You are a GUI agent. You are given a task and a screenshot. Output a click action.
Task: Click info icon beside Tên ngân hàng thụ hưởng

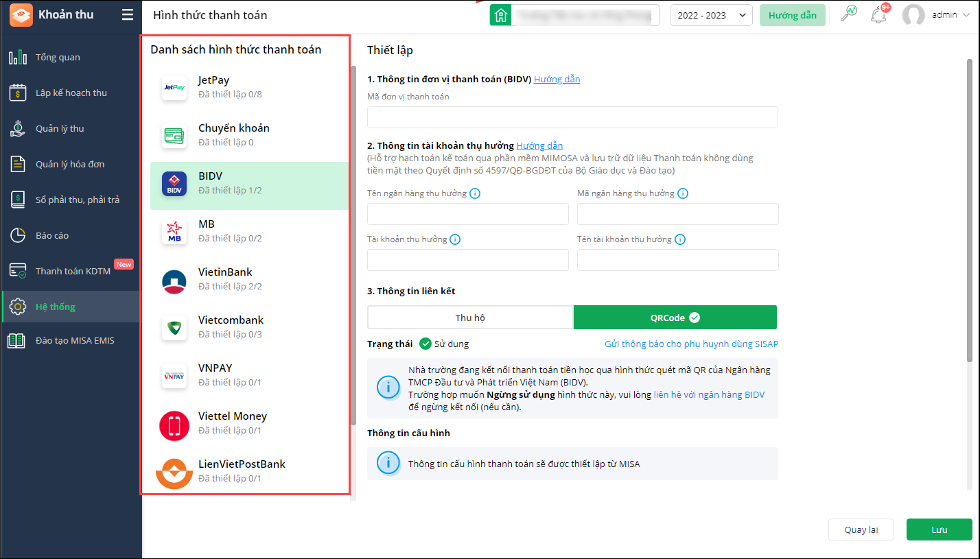point(475,193)
